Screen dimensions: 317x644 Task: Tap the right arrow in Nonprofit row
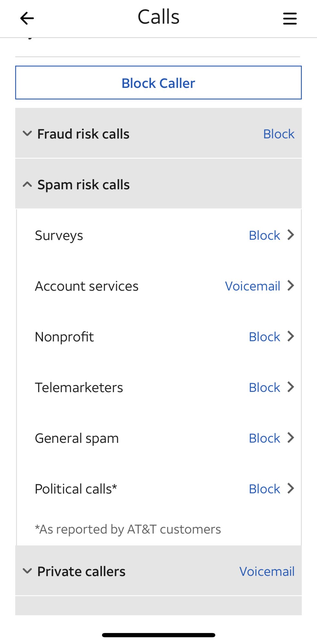[x=291, y=336]
